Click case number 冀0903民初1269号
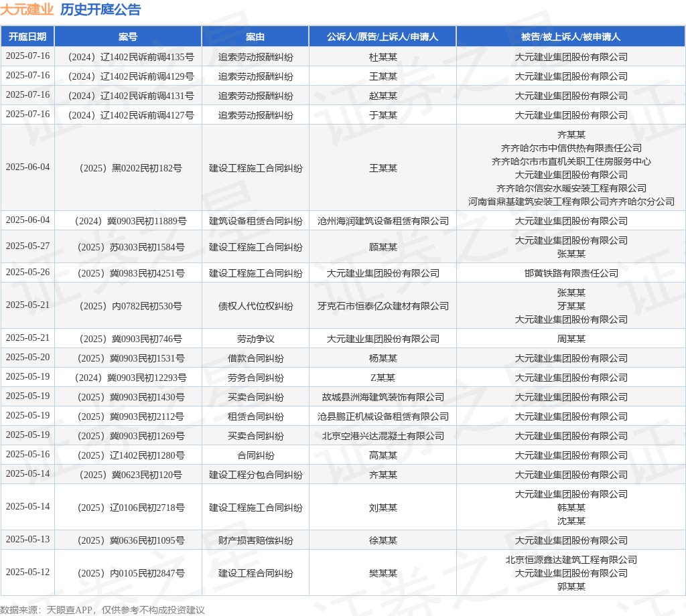Image resolution: width=686 pixels, height=616 pixels. pos(131,437)
